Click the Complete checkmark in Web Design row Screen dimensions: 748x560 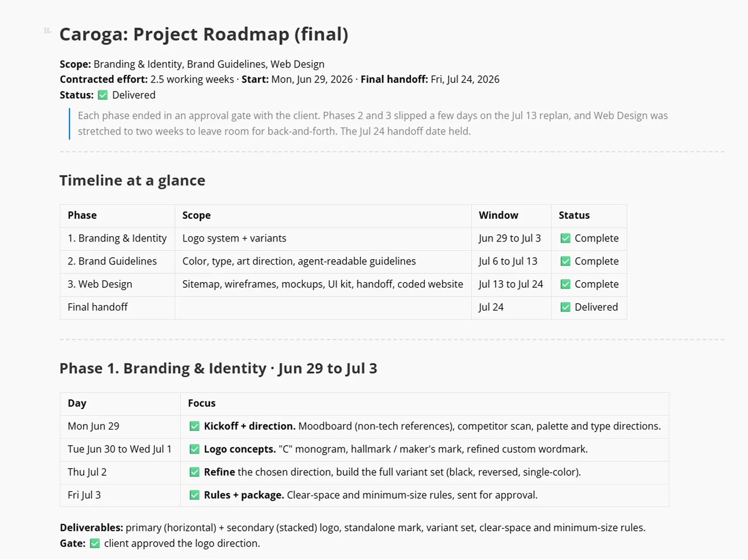coord(566,284)
